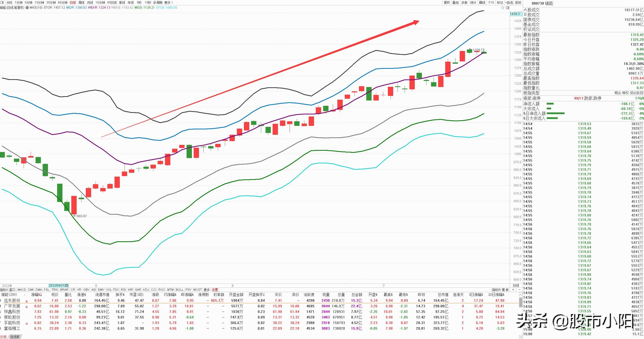Image resolution: width=644 pixels, height=339 pixels.
Task: Click the MIKE indicator dropdown arrow
Action: (27, 8)
